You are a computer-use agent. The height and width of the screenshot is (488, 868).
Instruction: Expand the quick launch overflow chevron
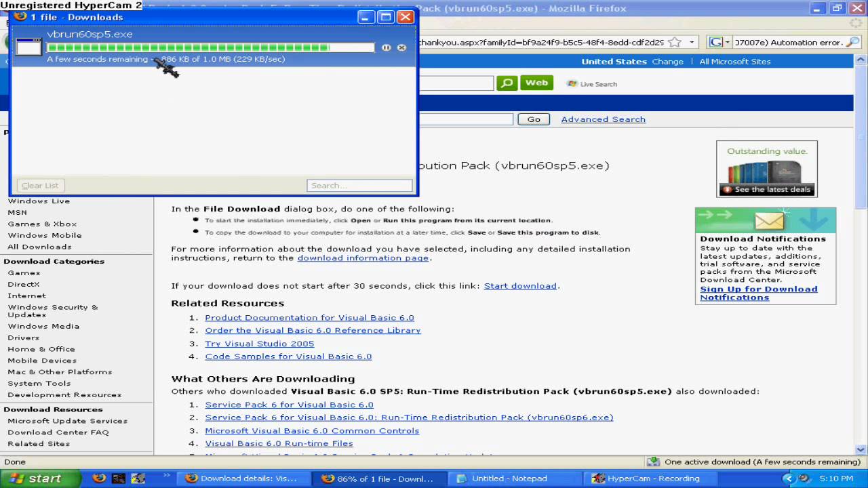click(x=166, y=476)
